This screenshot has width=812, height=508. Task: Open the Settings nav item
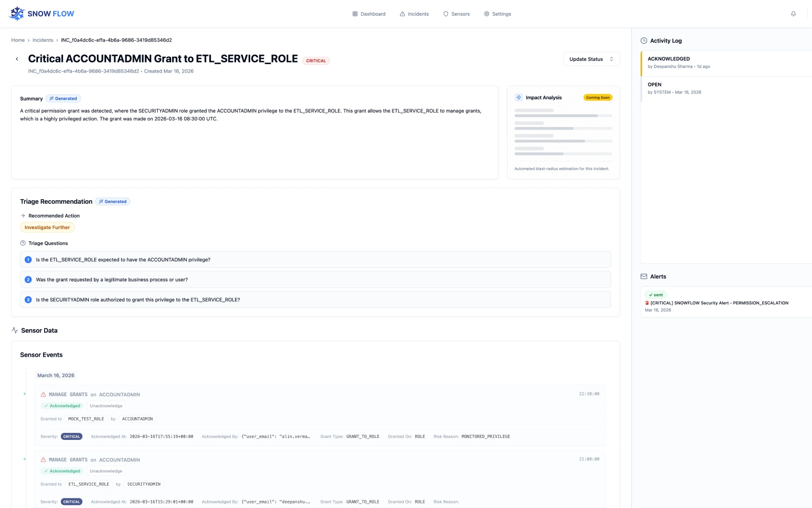click(x=497, y=14)
